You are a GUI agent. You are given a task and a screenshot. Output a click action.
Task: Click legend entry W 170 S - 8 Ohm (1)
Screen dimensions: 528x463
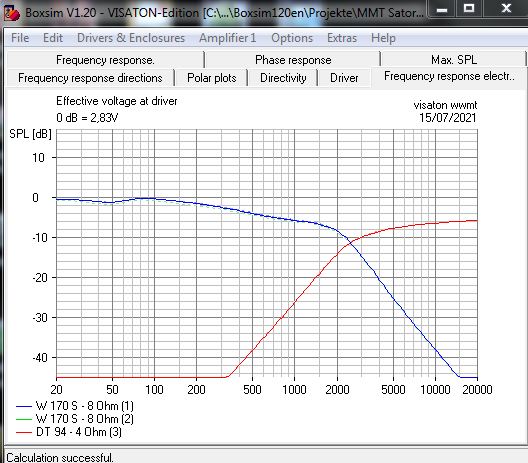click(75, 406)
